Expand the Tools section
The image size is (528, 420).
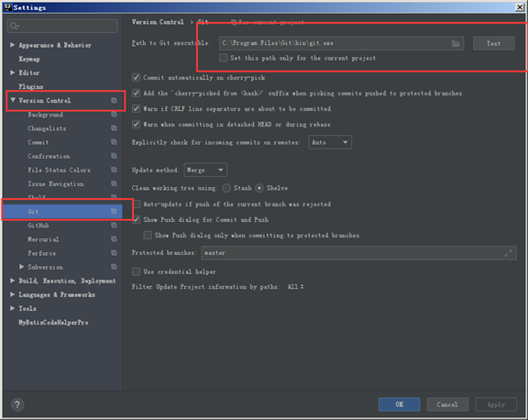coord(13,308)
